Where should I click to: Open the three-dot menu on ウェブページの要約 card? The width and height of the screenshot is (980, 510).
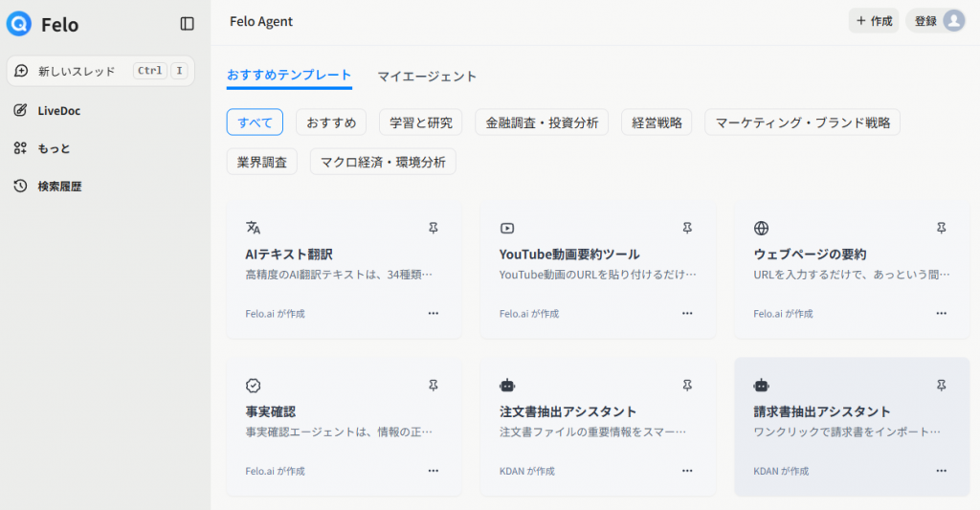click(941, 313)
